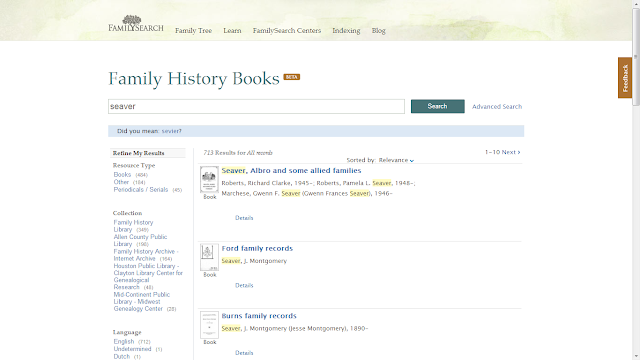Click the 'sevier?' spelling suggestion
Viewport: 640px width, 360px height.
point(171,131)
